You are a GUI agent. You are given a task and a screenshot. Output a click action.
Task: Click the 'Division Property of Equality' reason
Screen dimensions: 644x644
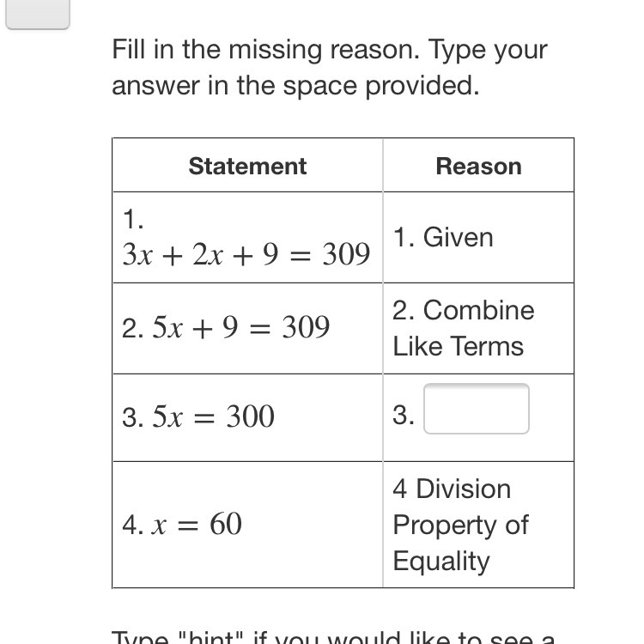(x=460, y=525)
